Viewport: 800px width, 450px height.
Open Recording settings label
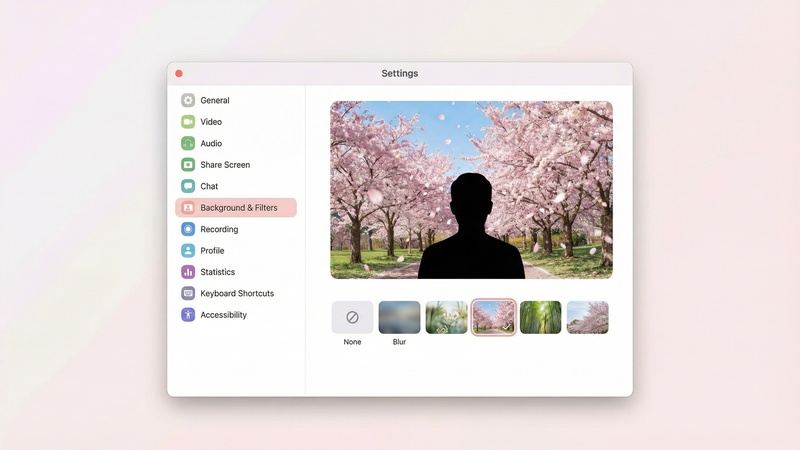[219, 229]
